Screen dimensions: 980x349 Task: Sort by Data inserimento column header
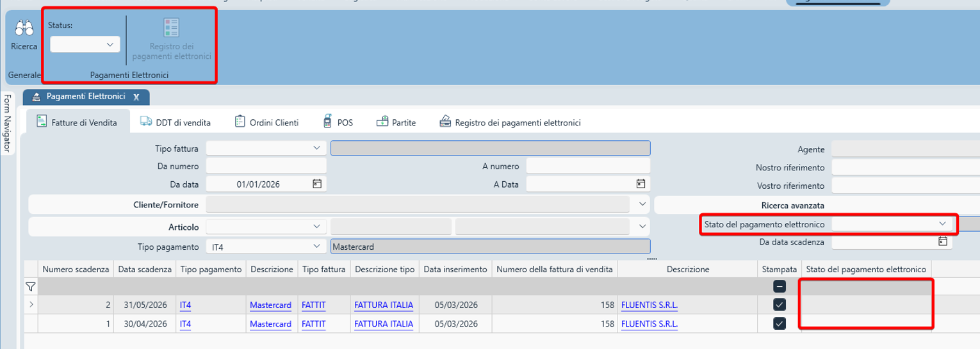pyautogui.click(x=455, y=270)
